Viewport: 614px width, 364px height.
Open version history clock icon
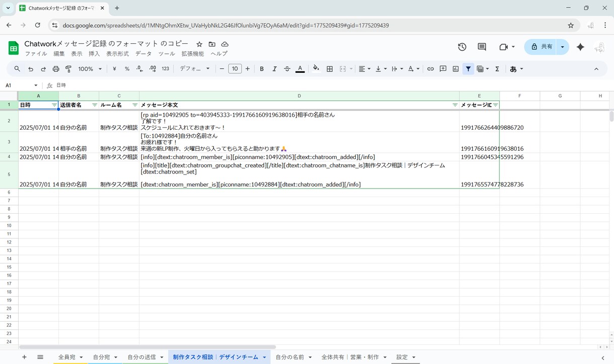point(462,47)
